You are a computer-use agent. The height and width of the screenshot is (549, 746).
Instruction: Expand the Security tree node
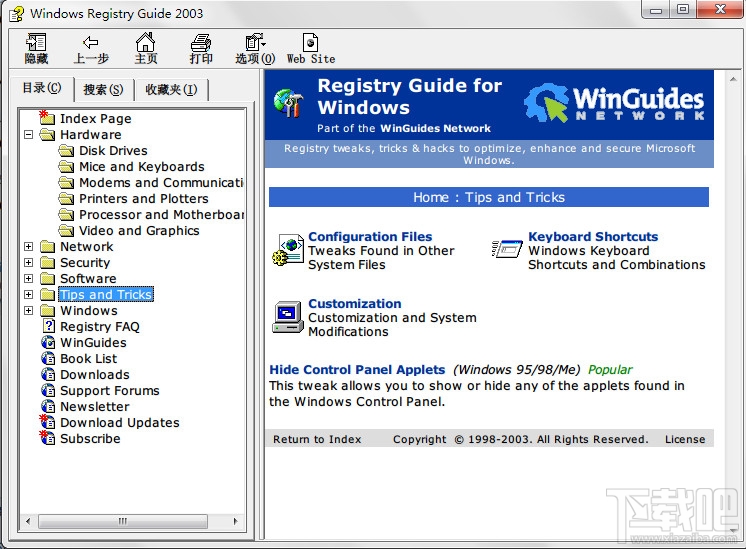click(29, 263)
